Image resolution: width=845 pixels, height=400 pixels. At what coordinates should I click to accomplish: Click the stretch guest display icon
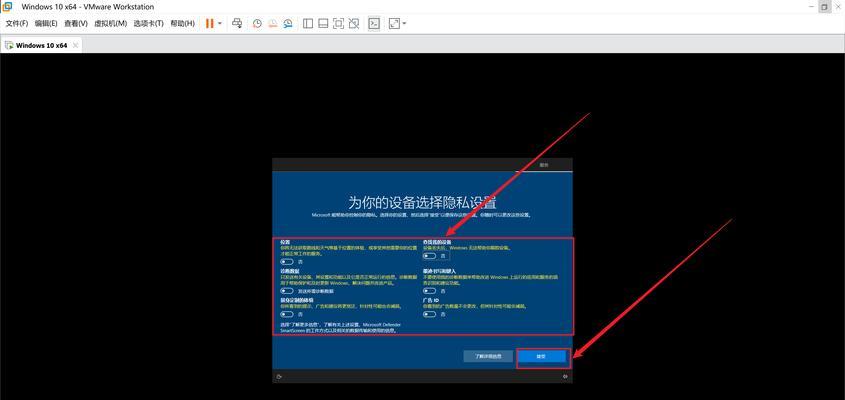click(394, 23)
